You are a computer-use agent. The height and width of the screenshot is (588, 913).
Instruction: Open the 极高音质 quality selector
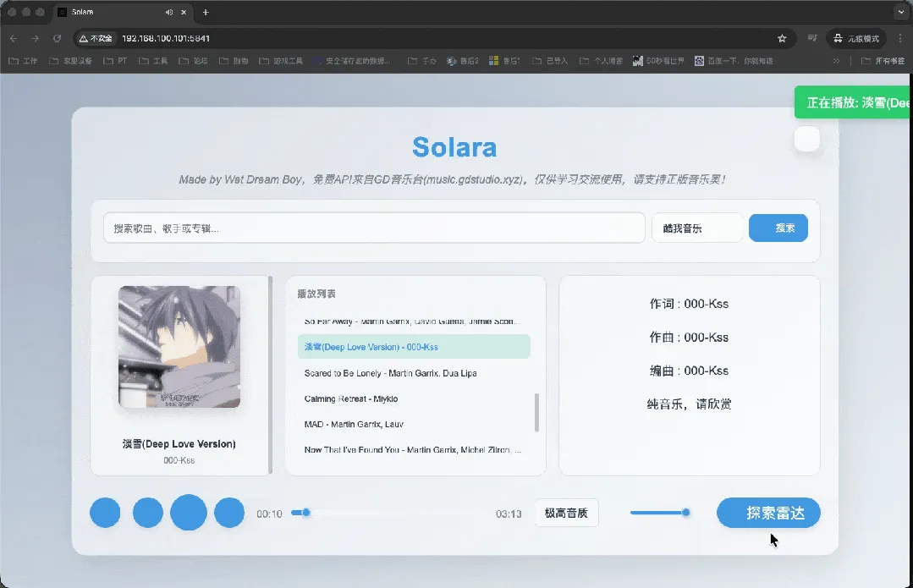pos(566,513)
